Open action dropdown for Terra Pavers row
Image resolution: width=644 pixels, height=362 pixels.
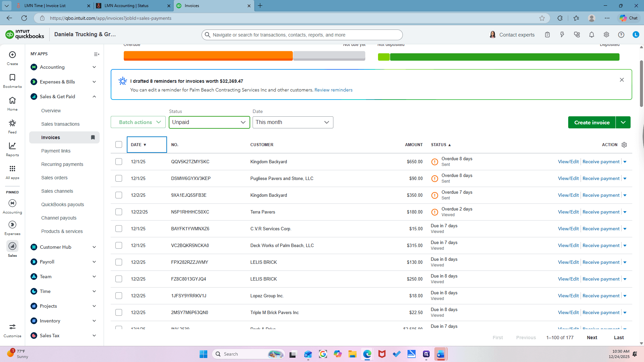(x=625, y=212)
